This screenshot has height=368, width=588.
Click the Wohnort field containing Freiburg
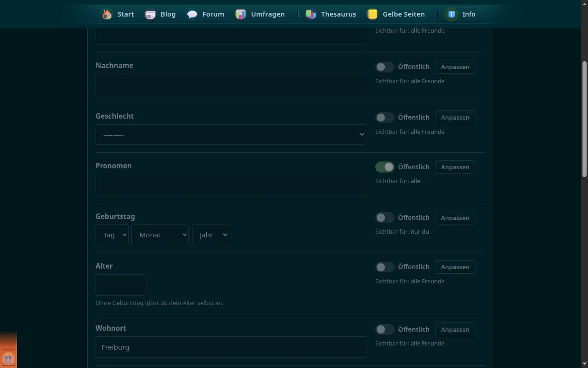[231, 347]
